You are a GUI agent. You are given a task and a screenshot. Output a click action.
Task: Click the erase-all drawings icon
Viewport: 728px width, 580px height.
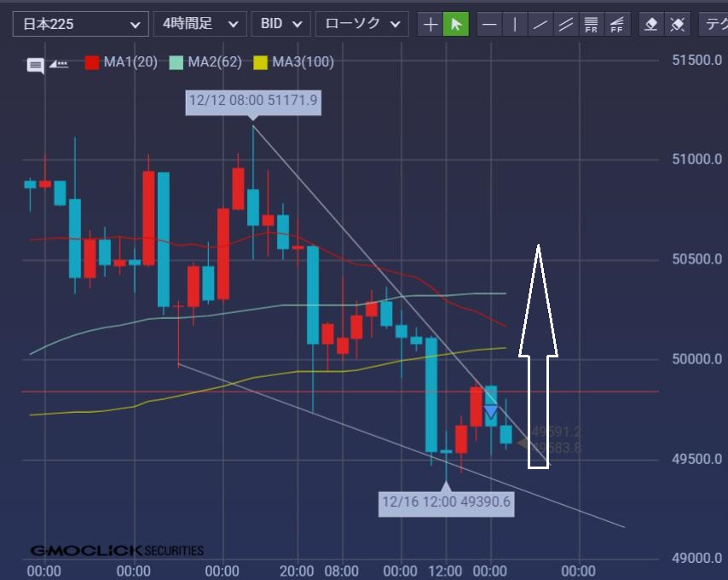678,24
